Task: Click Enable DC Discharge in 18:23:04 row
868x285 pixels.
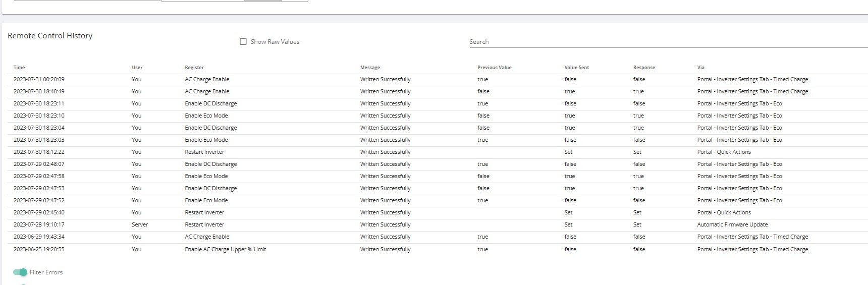Action: (210, 128)
